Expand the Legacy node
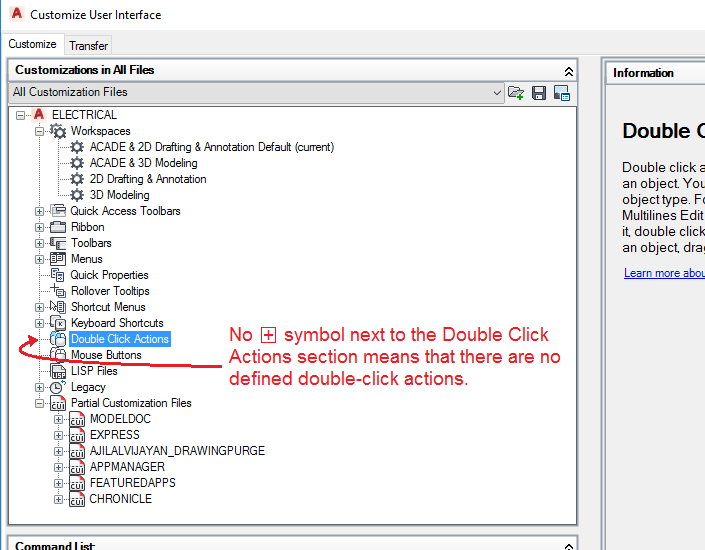This screenshot has width=705, height=550. point(40,387)
